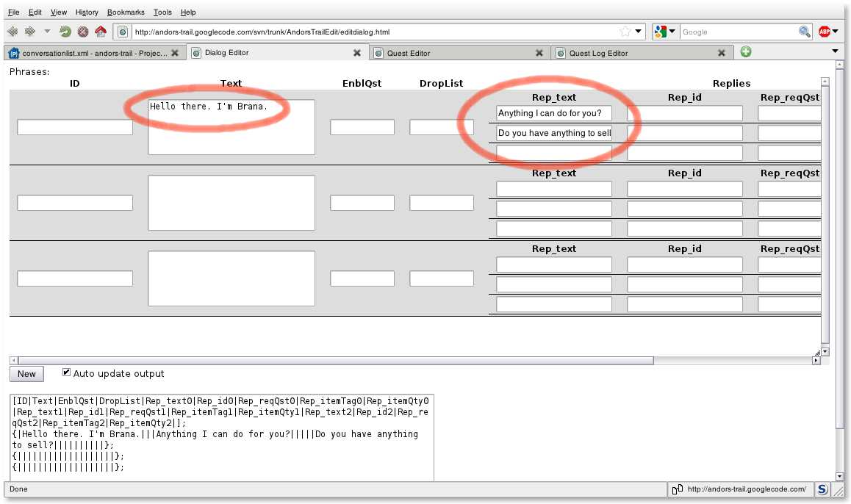Toggle the Auto update output checkbox
This screenshot has height=504, width=851.
click(x=67, y=372)
